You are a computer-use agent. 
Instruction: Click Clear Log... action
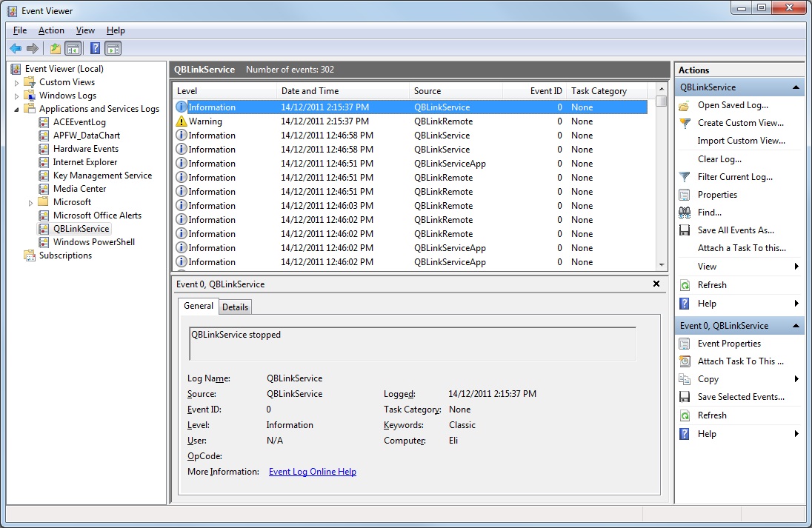[x=719, y=159]
